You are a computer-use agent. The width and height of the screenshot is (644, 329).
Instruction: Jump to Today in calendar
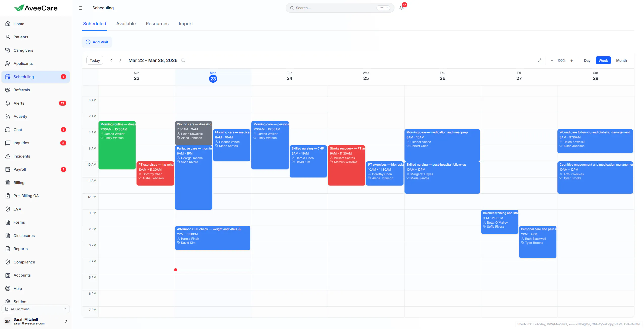pyautogui.click(x=95, y=61)
